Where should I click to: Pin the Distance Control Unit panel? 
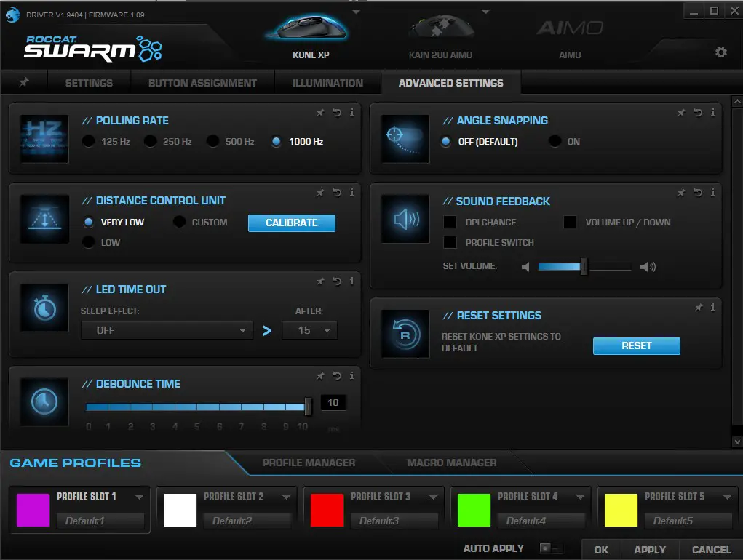[320, 193]
